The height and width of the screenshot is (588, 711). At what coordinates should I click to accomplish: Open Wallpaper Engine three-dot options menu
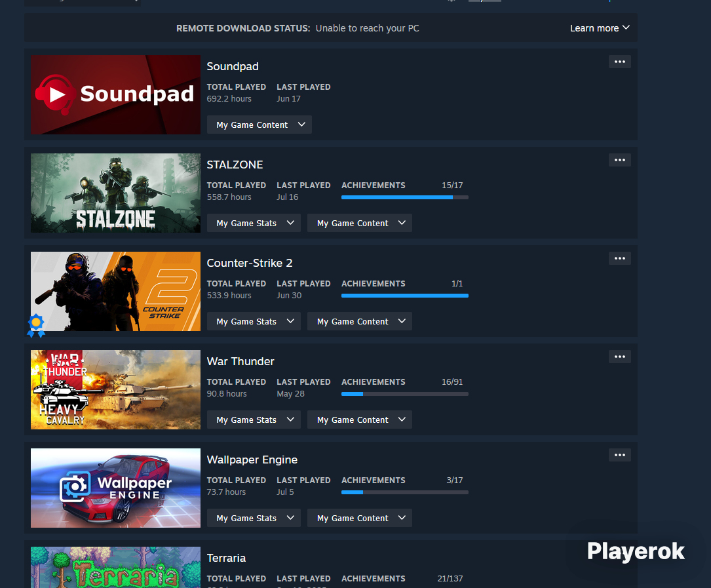click(619, 455)
